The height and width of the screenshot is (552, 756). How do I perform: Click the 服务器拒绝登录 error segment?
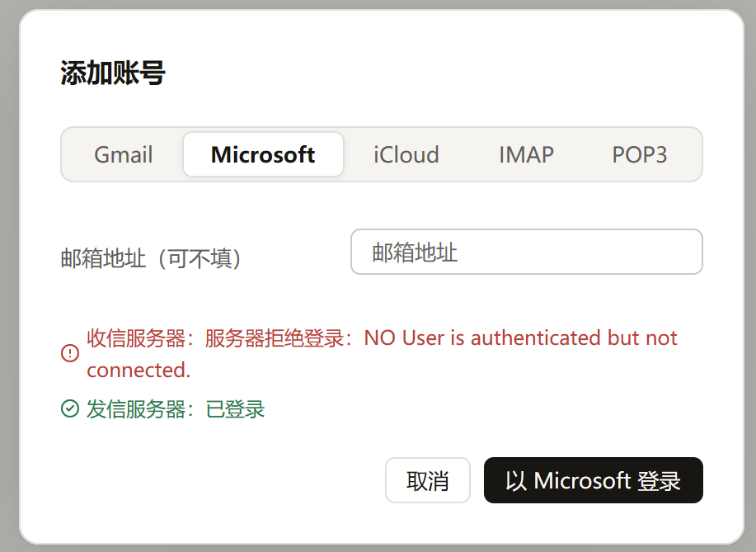(x=274, y=338)
